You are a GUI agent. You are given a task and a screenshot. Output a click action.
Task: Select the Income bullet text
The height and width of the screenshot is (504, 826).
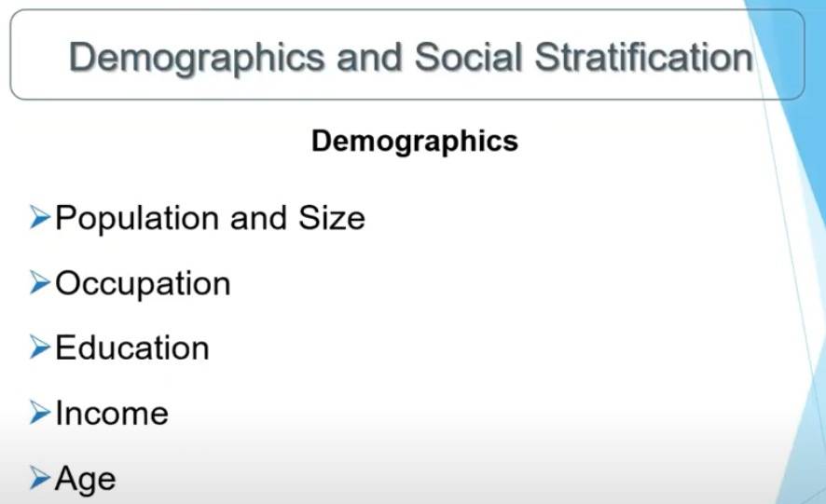coord(112,413)
